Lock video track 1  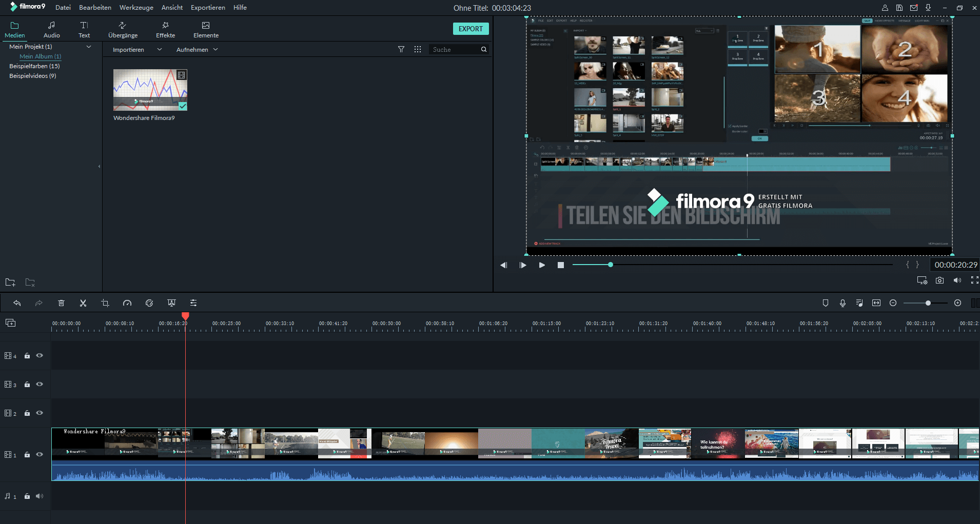27,454
